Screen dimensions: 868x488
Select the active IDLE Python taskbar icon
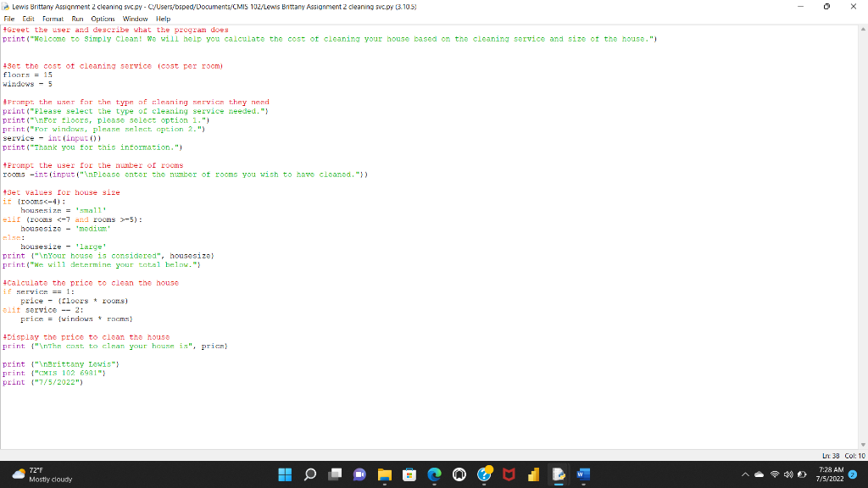pos(558,474)
